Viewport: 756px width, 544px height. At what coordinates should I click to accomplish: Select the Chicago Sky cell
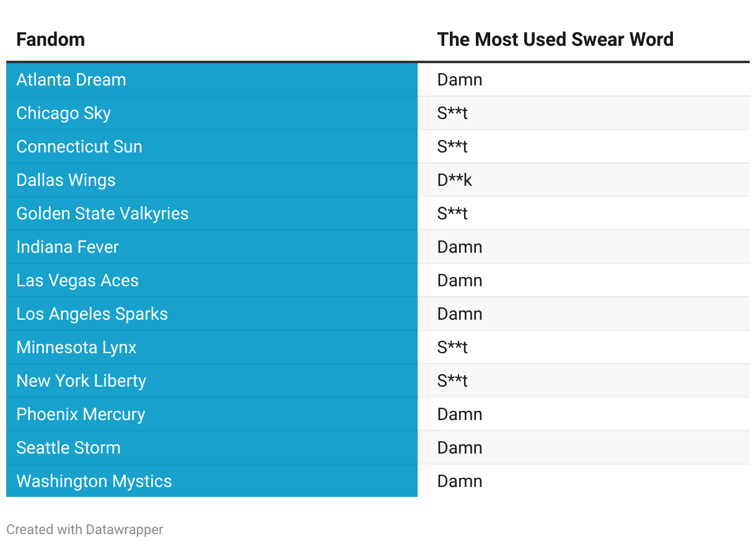[212, 113]
